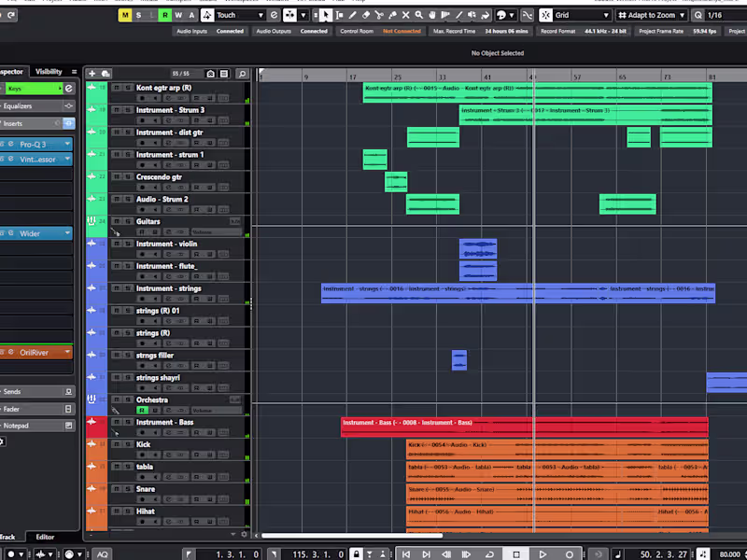
Task: Click the Audio Inputs Connected status
Action: [209, 31]
